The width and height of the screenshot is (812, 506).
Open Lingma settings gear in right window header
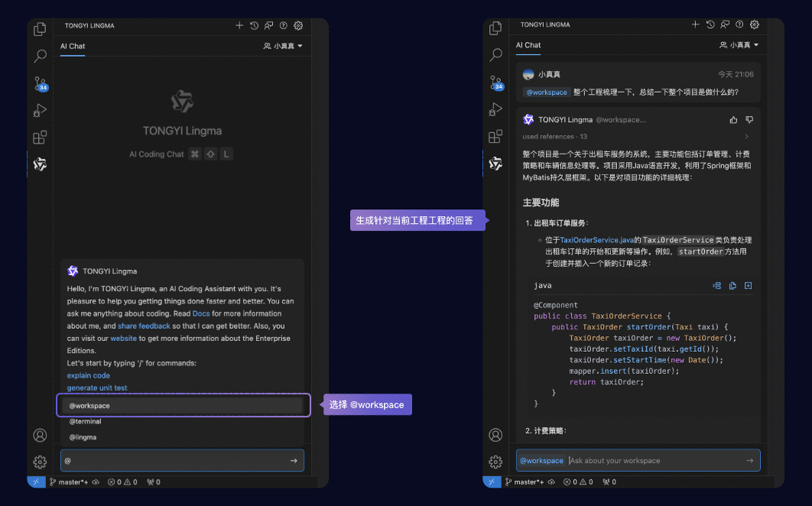(x=755, y=24)
